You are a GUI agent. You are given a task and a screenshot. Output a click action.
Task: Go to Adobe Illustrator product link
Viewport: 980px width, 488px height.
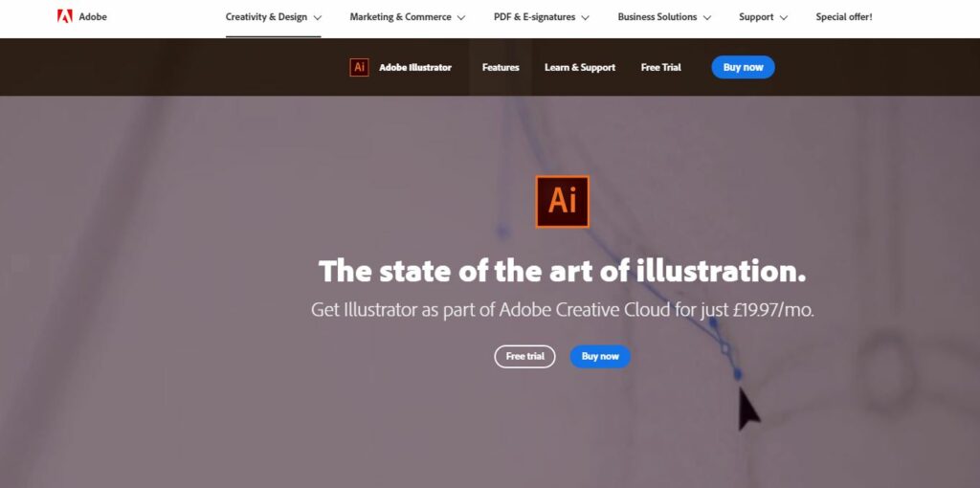pyautogui.click(x=415, y=68)
